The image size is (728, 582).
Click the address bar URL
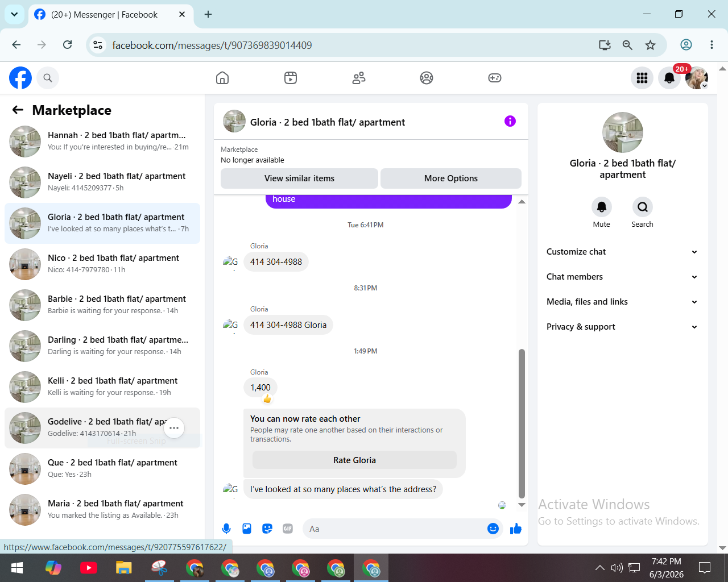tap(212, 45)
